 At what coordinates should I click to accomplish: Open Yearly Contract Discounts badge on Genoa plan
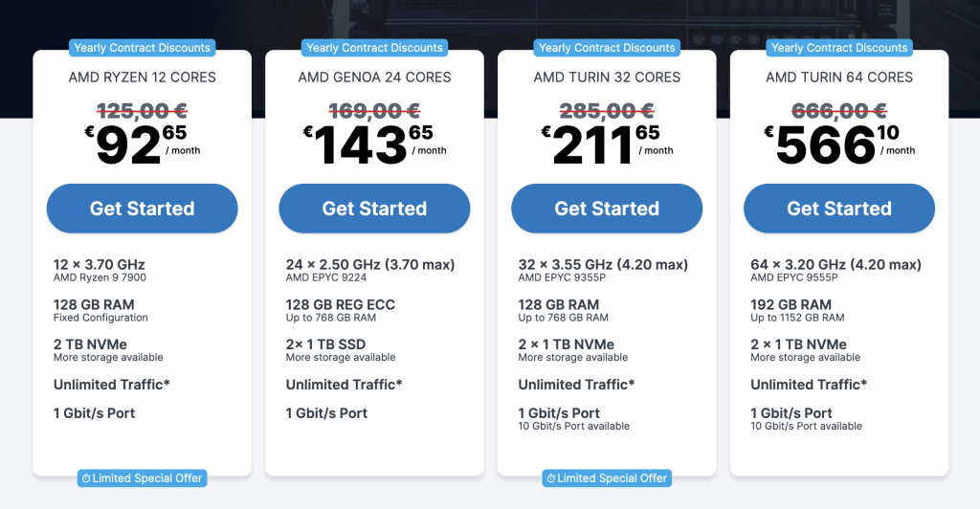[374, 48]
